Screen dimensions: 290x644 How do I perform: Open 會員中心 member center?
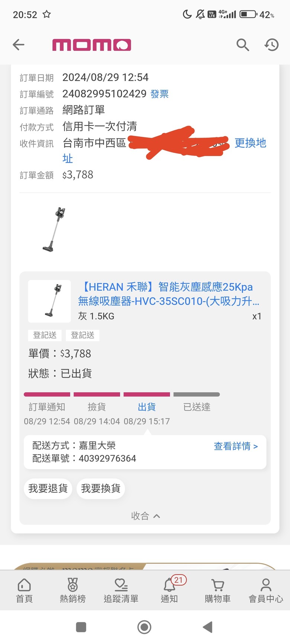pyautogui.click(x=266, y=591)
